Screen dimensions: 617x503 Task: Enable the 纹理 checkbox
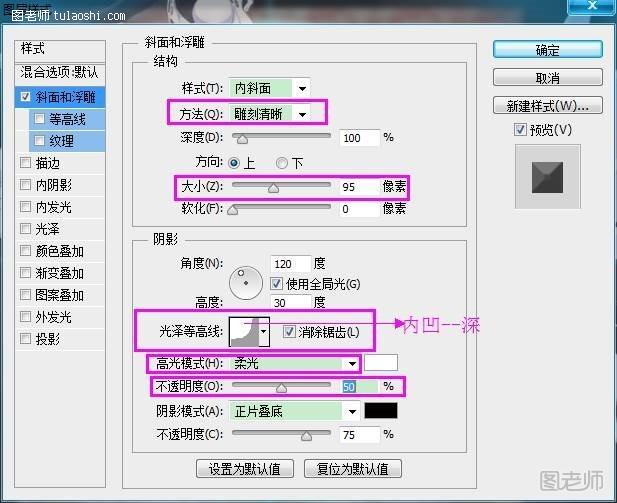point(39,140)
